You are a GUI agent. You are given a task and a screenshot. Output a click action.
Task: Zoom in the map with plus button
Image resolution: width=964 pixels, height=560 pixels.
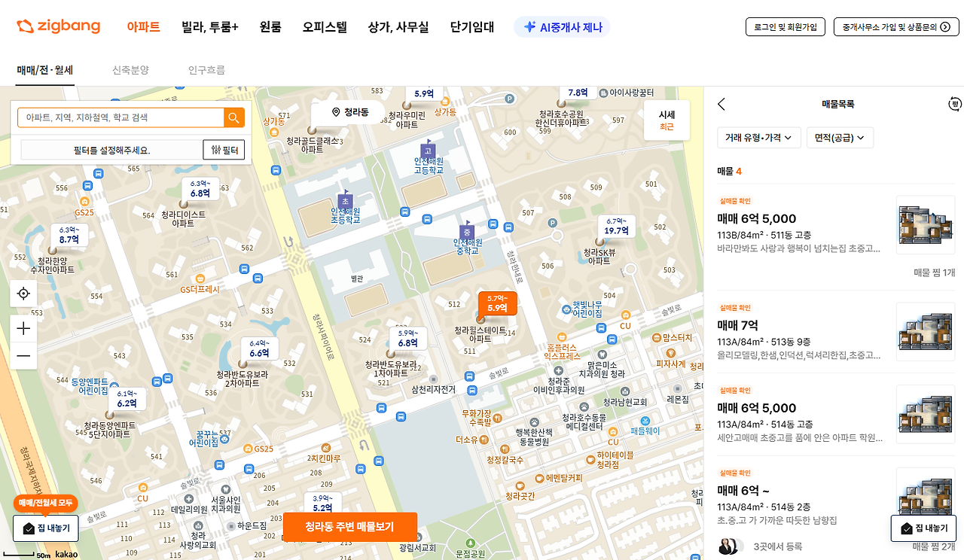click(23, 328)
